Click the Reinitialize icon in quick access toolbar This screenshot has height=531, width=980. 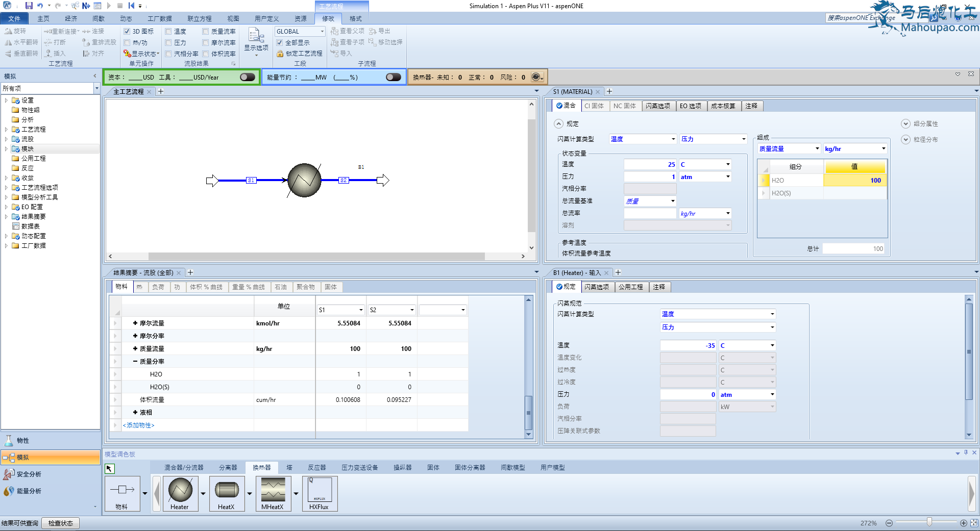[131, 6]
